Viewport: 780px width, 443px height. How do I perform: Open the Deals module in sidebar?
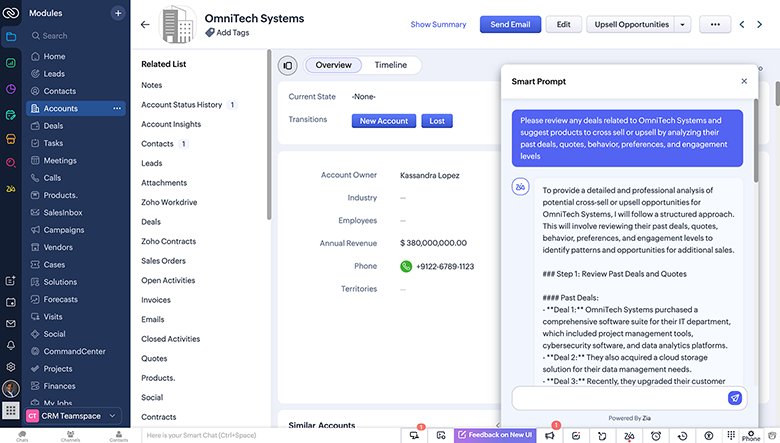tap(53, 126)
